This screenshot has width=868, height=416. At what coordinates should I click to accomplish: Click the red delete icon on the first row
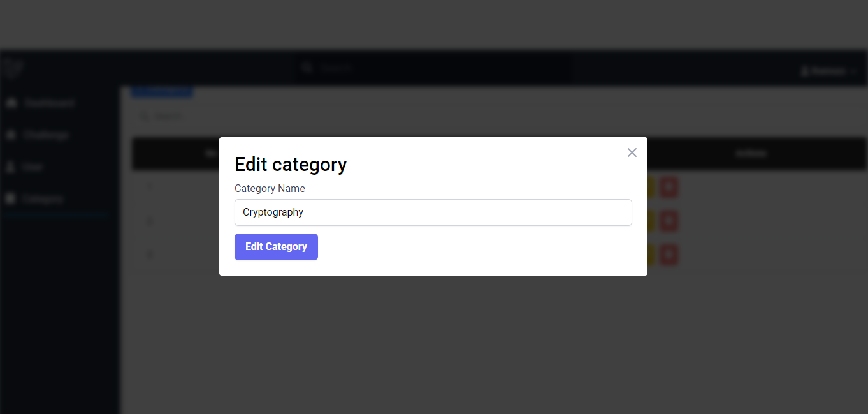tap(669, 187)
